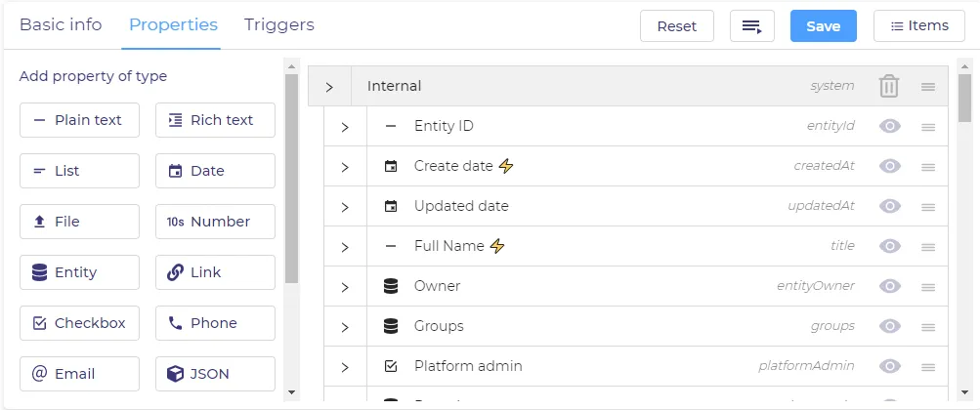Add a JSON property
Screen dimensions: 980x410
tap(215, 374)
